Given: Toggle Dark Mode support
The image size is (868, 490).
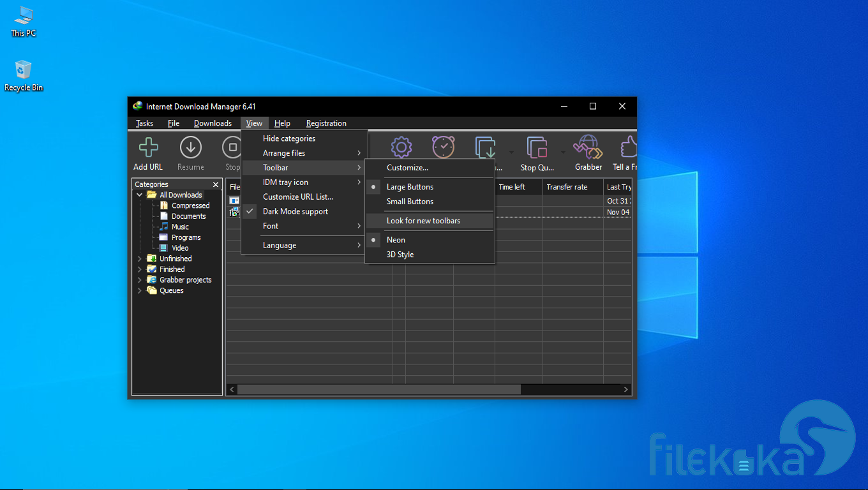Looking at the screenshot, I should click(x=304, y=211).
